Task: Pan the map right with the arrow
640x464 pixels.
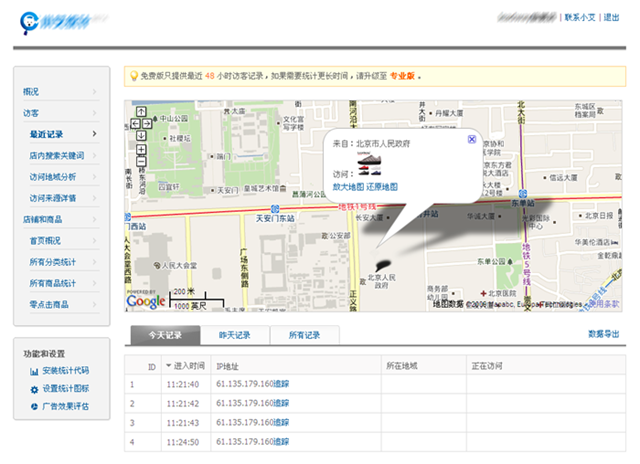Action: [x=148, y=124]
